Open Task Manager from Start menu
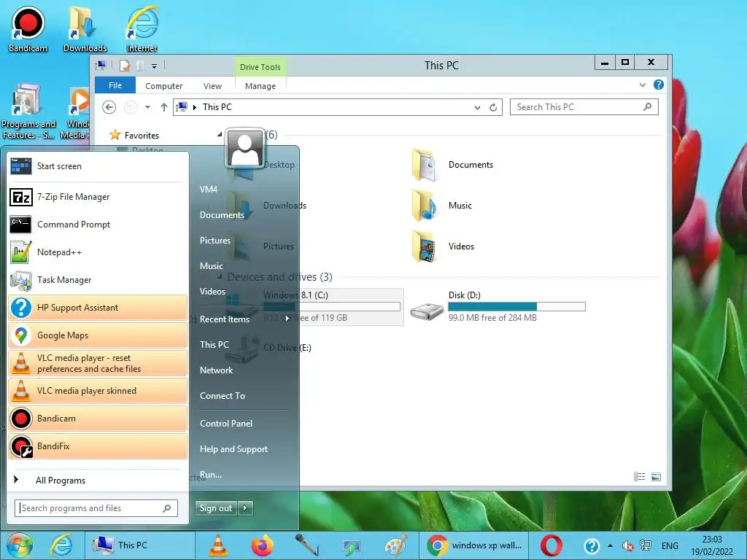This screenshot has width=747, height=560. click(x=98, y=279)
